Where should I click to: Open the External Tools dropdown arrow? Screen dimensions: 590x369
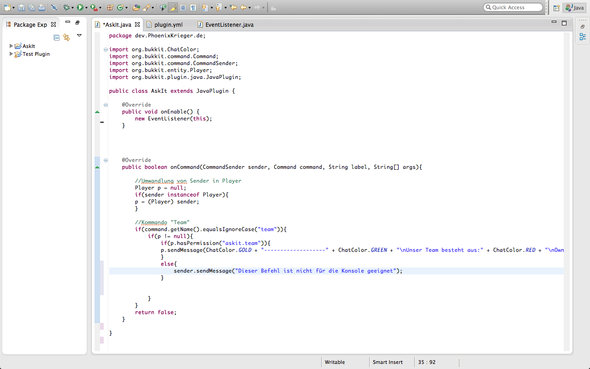(100, 8)
